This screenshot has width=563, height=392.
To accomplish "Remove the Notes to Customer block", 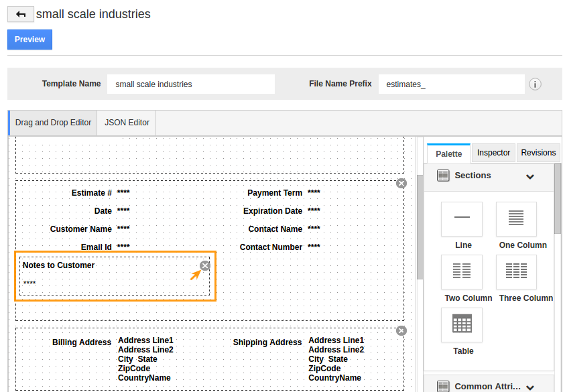I will (x=205, y=265).
